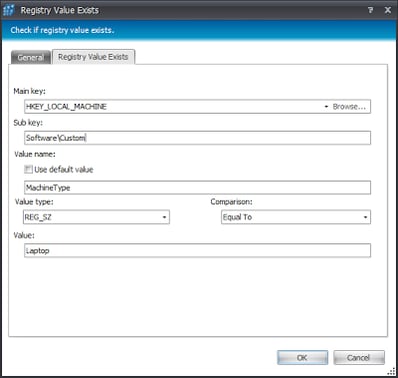The image size is (398, 378).
Task: Expand the REG_SZ value type dropdown
Action: 96,217
